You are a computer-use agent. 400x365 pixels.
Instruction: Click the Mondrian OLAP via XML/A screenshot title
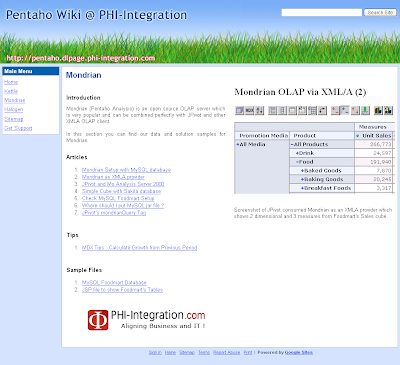coord(300,92)
